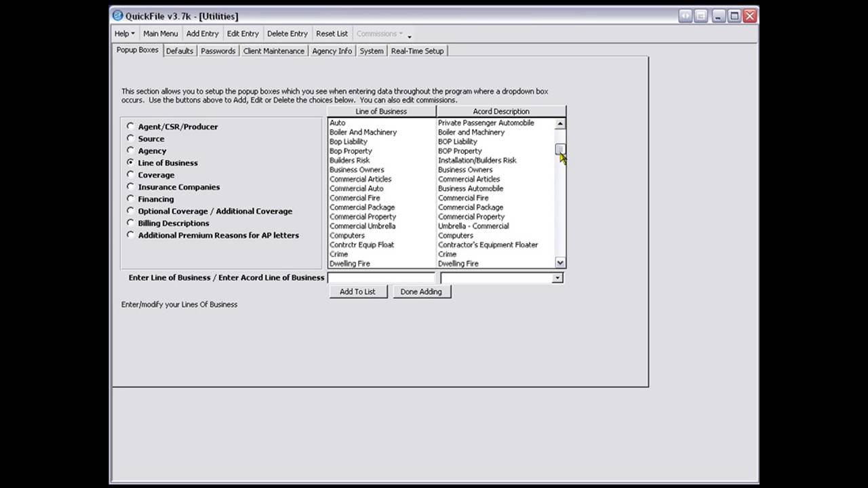Select the Auto row in the list
Viewport: 868px width, 488px height.
338,123
